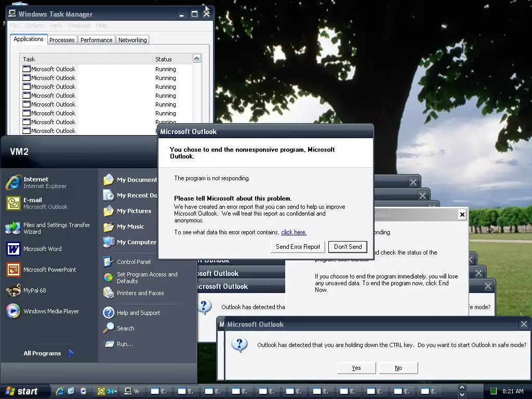532x399 pixels.
Task: Click the Start button
Action: [x=23, y=391]
